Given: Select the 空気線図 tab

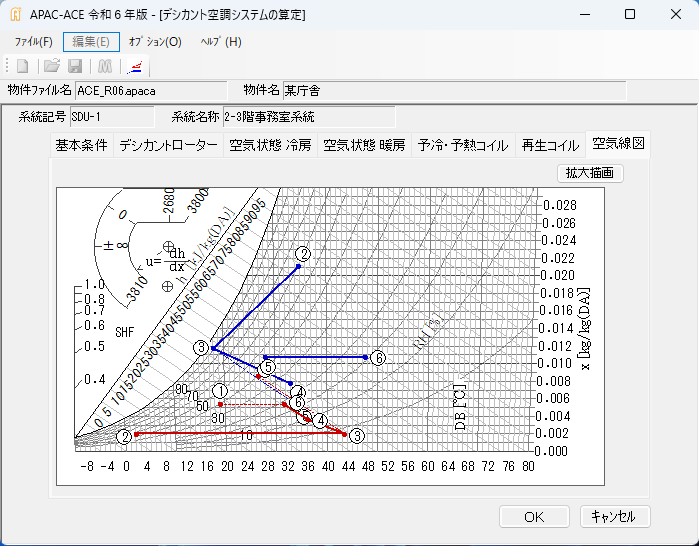Looking at the screenshot, I should coord(618,144).
